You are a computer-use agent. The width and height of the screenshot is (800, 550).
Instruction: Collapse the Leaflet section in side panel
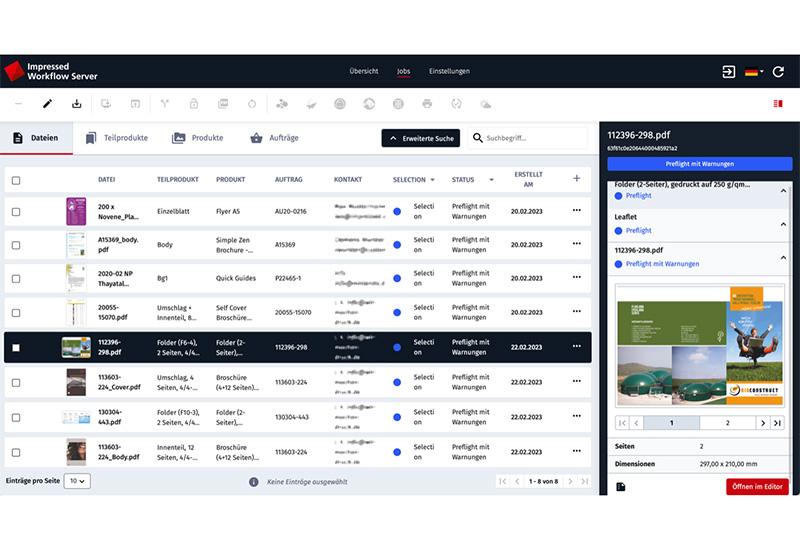click(x=783, y=224)
